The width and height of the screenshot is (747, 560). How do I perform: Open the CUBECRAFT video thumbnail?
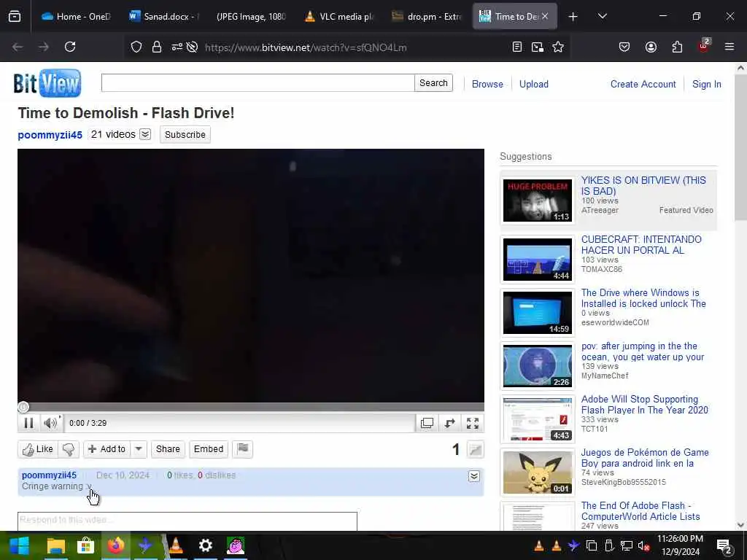[538, 260]
